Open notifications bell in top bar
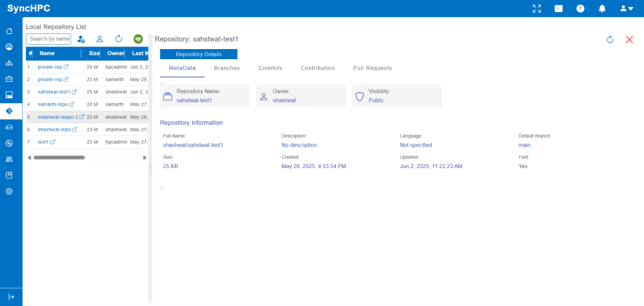 [602, 8]
